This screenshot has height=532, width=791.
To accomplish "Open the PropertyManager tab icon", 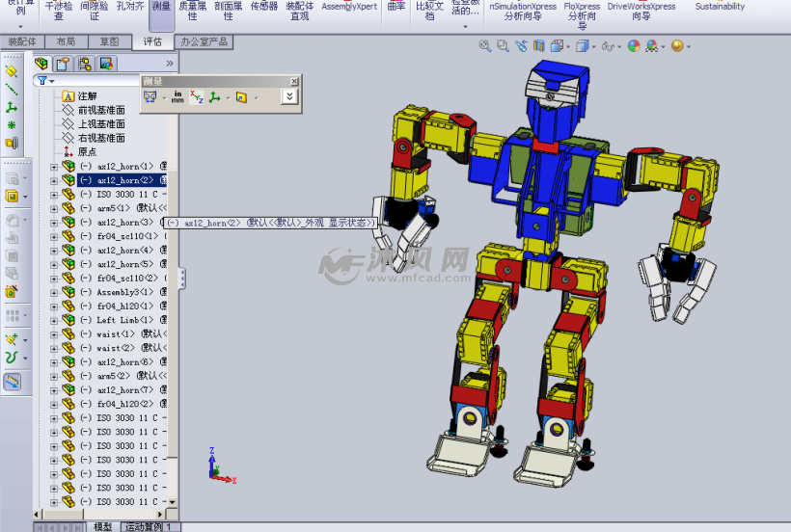I will tap(63, 64).
